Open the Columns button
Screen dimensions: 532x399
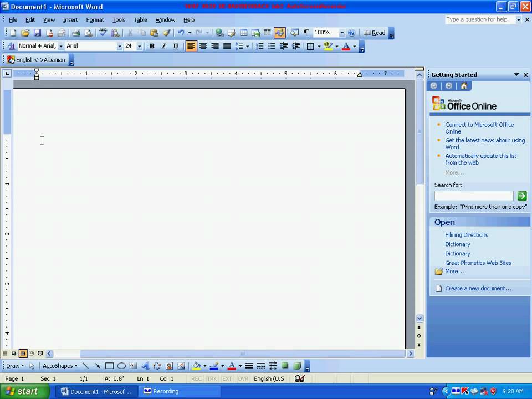267,33
